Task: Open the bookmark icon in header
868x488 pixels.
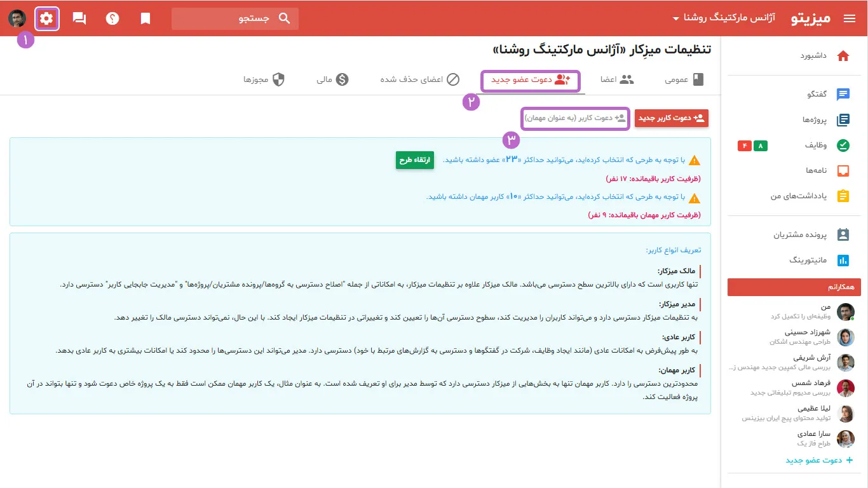Action: [x=146, y=18]
